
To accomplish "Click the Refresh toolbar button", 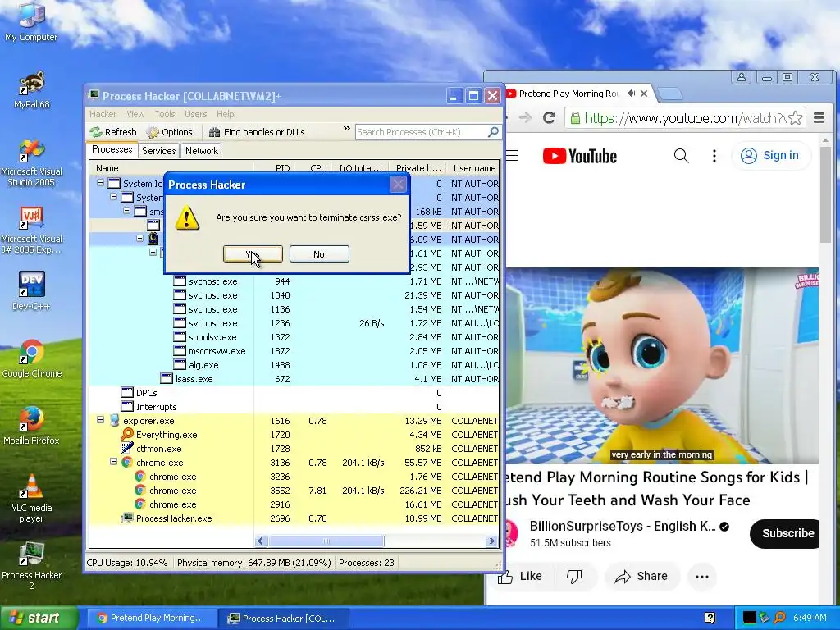I will coord(113,132).
